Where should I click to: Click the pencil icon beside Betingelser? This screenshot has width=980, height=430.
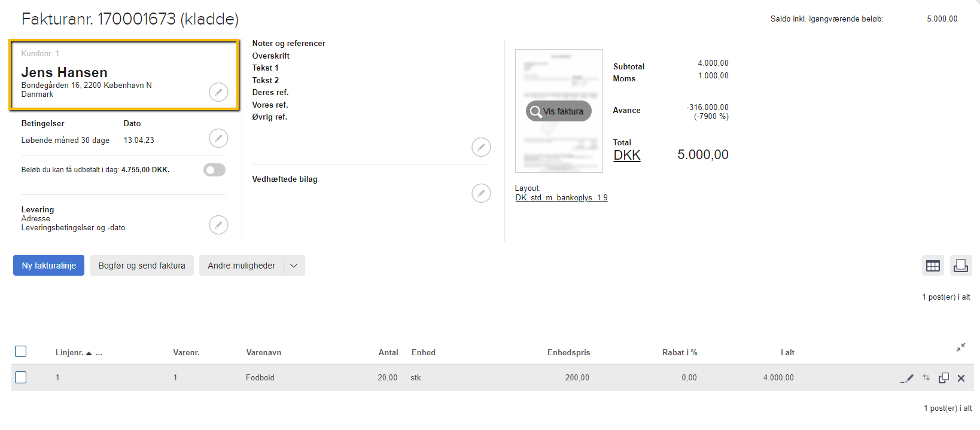[x=218, y=138]
